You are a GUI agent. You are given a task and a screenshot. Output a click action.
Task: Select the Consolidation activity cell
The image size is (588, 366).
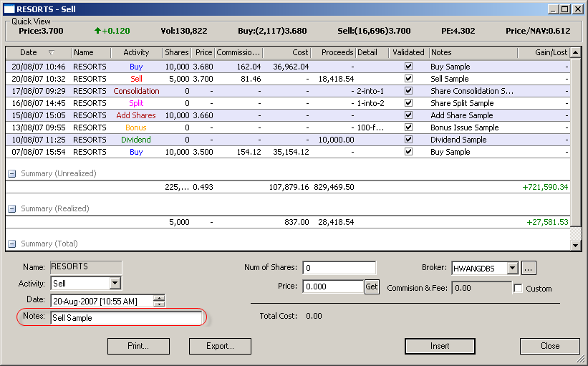coord(136,91)
